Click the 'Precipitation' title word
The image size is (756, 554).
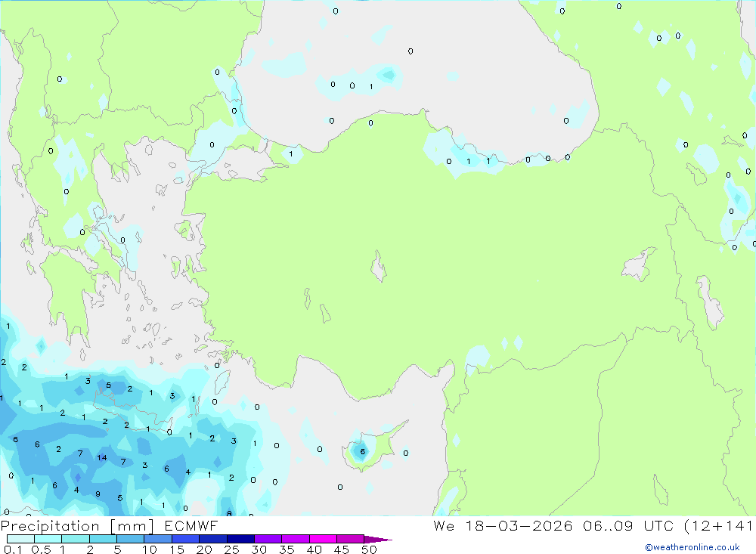[x=50, y=525]
